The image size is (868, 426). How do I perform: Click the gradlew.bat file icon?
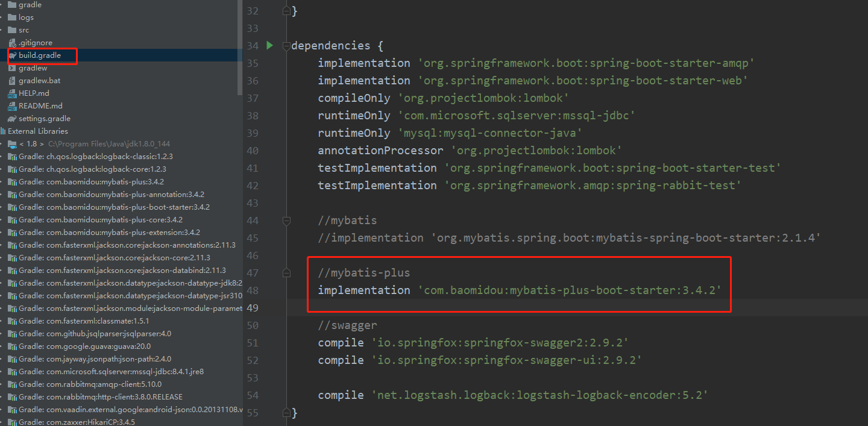click(12, 81)
